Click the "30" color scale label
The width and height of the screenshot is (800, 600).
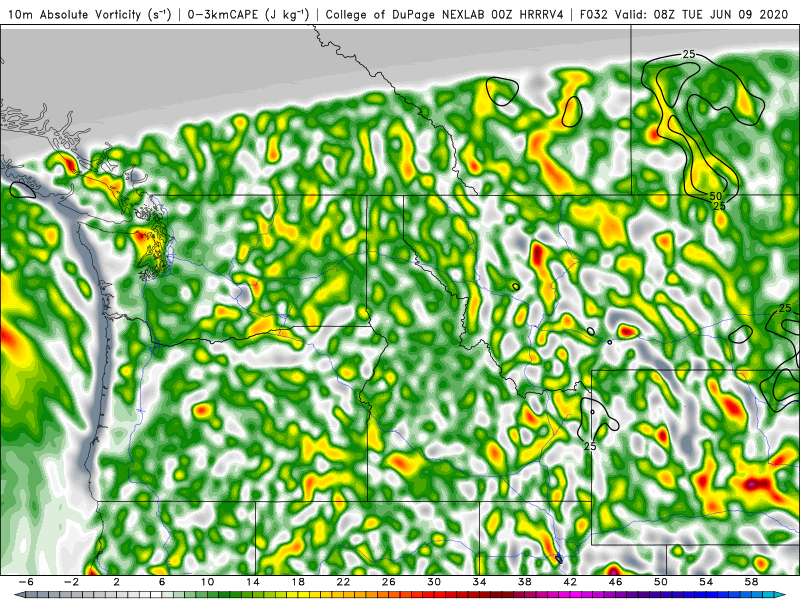[434, 582]
